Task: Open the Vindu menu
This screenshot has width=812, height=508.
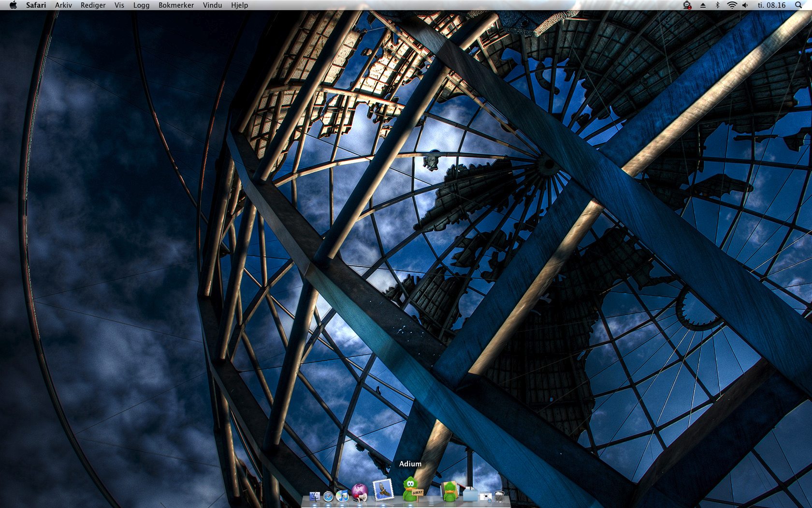Action: click(212, 5)
